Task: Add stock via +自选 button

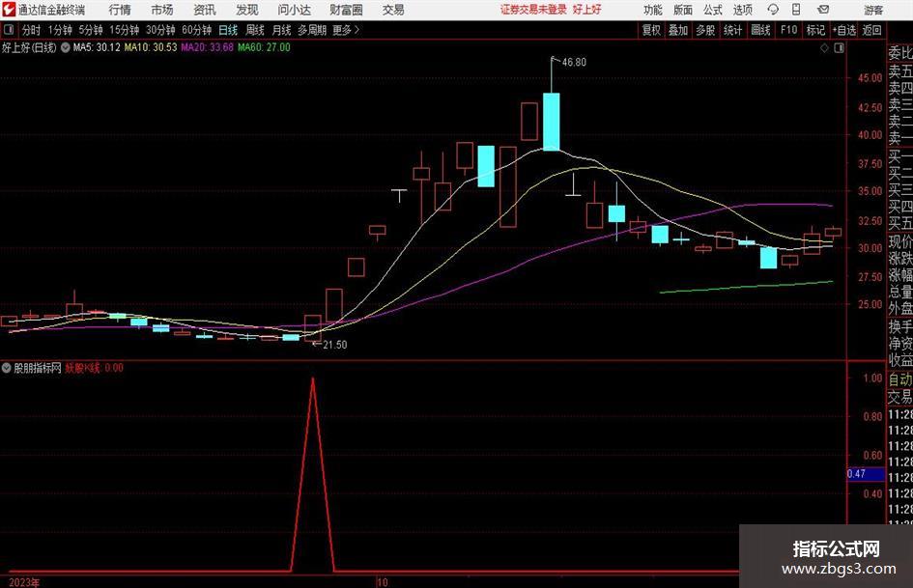Action: coord(844,30)
